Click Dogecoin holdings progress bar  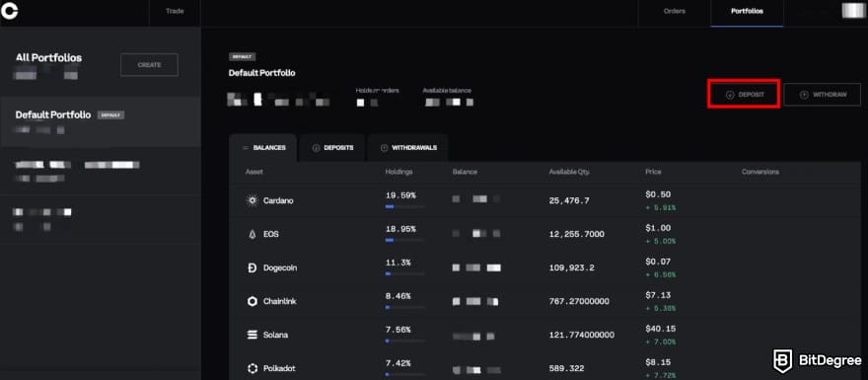pos(404,273)
